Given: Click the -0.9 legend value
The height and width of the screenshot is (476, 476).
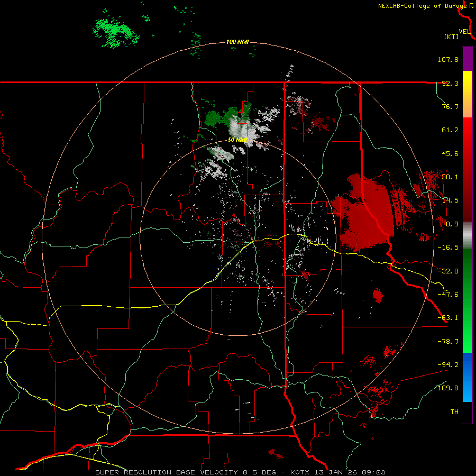Looking at the screenshot, I should click(x=450, y=224).
